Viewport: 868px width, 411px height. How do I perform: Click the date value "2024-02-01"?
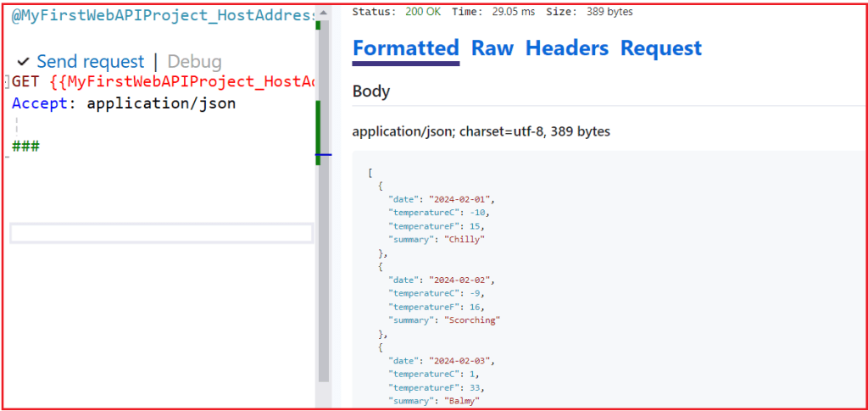pos(459,199)
